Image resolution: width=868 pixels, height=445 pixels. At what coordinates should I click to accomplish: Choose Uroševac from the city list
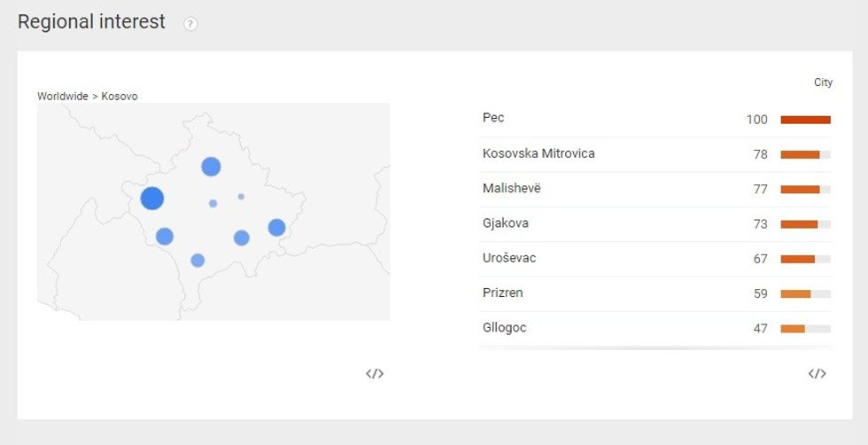[656, 259]
